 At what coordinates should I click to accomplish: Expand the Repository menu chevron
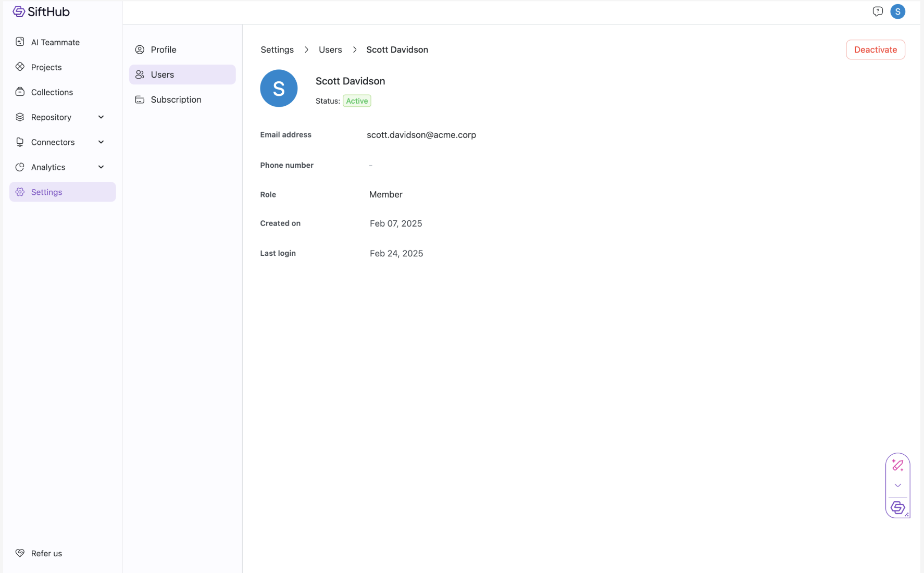click(x=101, y=117)
